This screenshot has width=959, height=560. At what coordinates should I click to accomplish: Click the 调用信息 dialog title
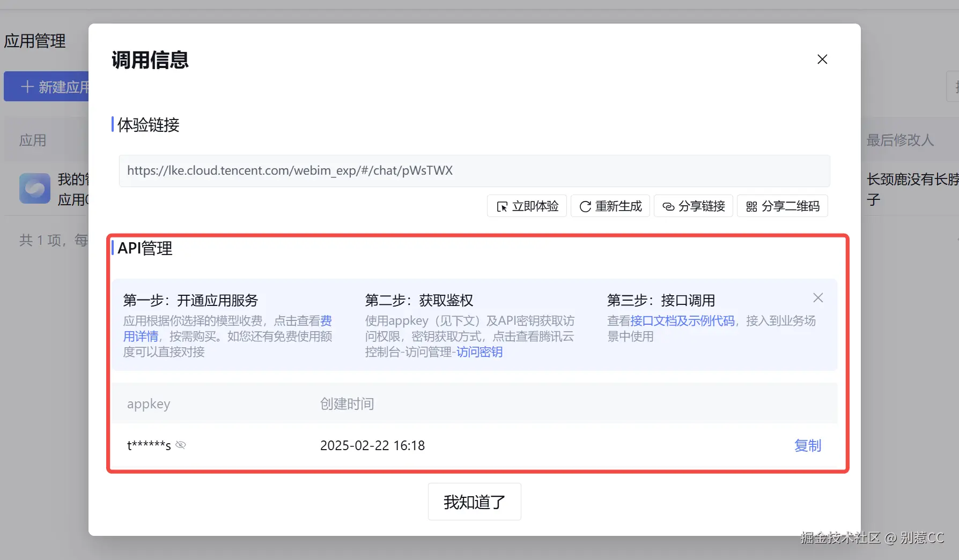[150, 60]
